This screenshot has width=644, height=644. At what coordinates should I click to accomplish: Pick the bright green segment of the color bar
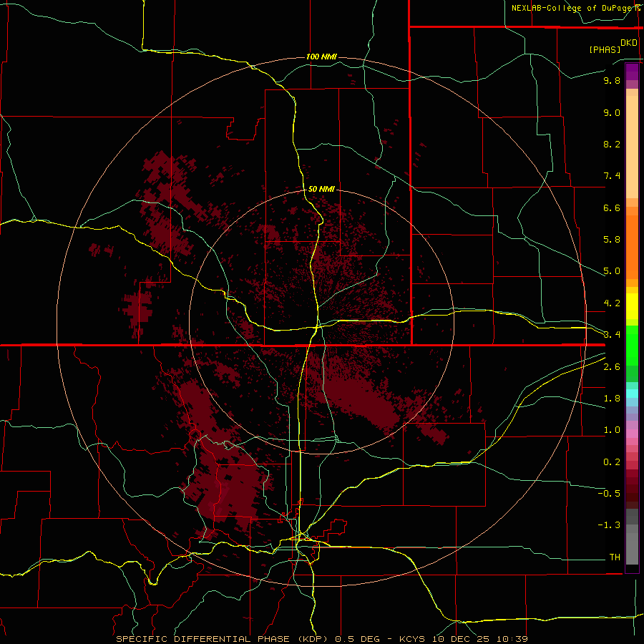point(632,346)
